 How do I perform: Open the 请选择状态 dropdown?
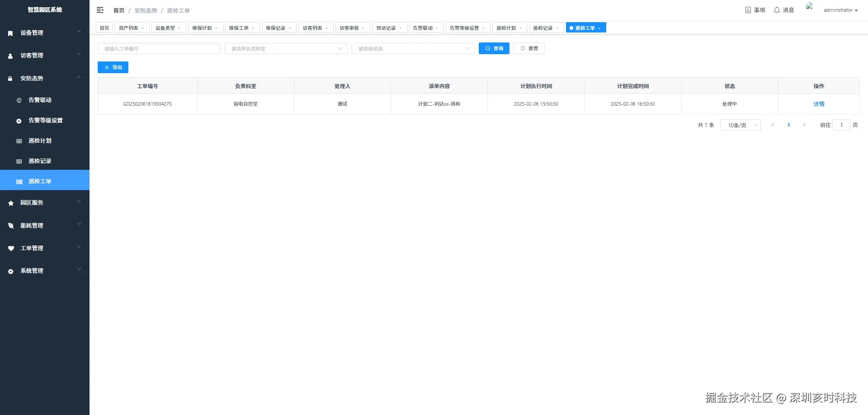413,49
